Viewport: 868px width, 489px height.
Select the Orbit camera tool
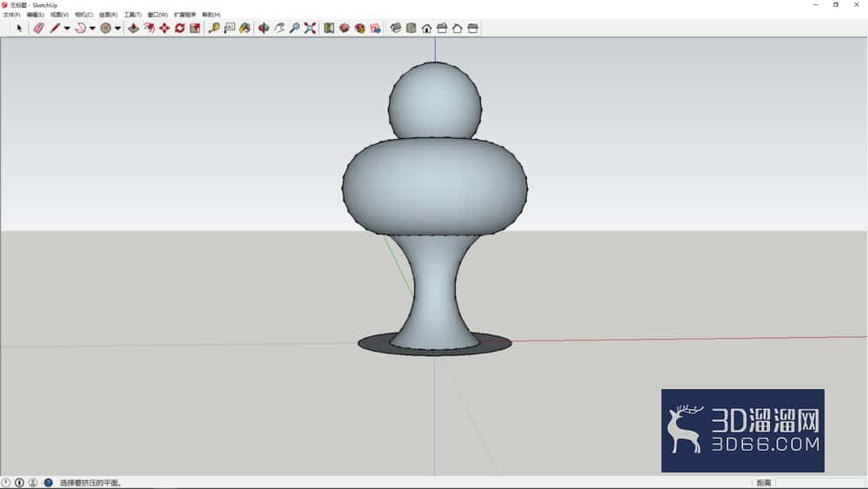coord(264,29)
